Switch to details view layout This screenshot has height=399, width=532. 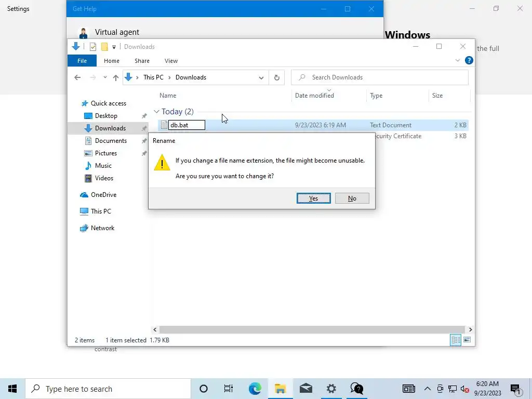(456, 340)
